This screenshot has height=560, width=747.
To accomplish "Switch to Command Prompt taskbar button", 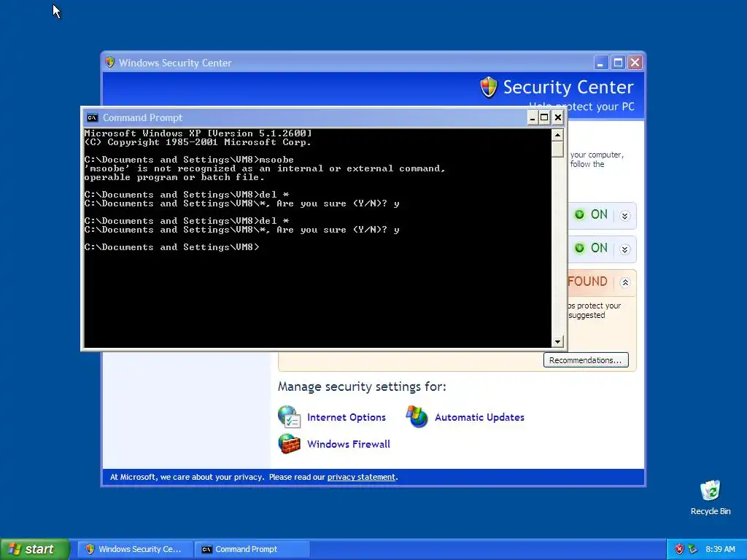I will tap(252, 549).
